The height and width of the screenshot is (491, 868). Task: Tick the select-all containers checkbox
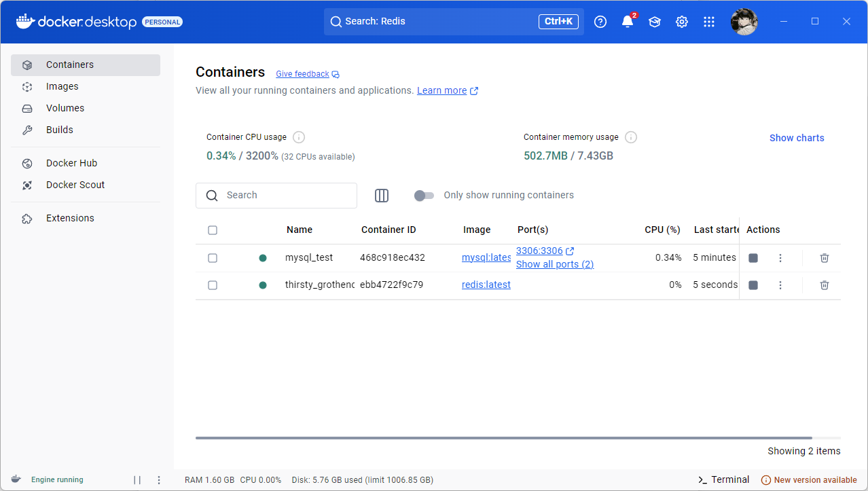(x=213, y=230)
